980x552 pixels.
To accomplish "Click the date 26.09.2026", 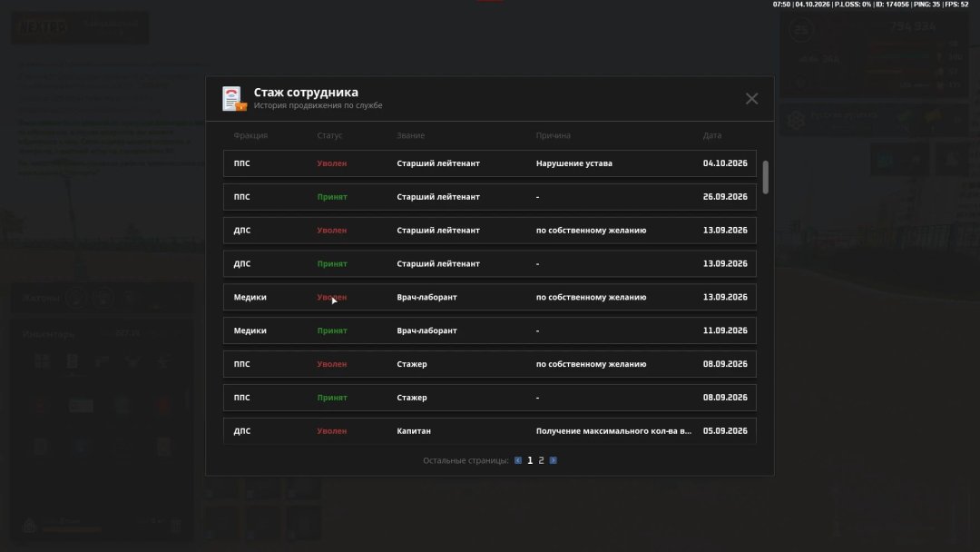I will (725, 197).
